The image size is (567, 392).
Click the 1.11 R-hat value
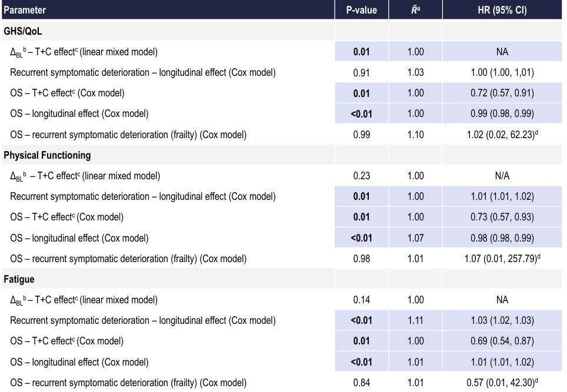coord(415,321)
